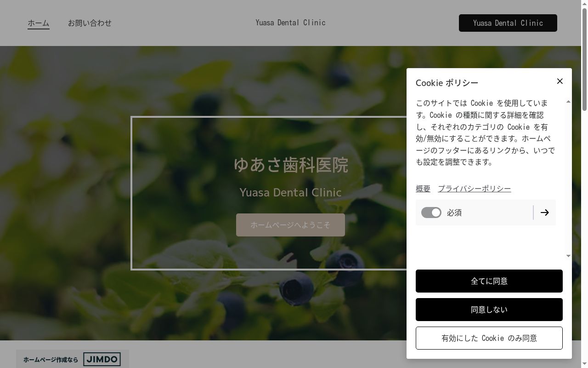
Task: Open the プライバシーポリシー link
Action: 474,189
